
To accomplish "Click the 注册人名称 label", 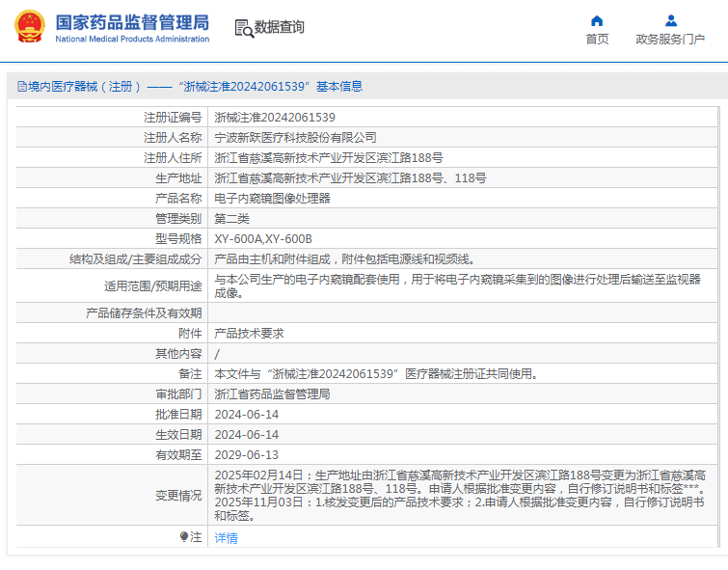I will pos(173,138).
